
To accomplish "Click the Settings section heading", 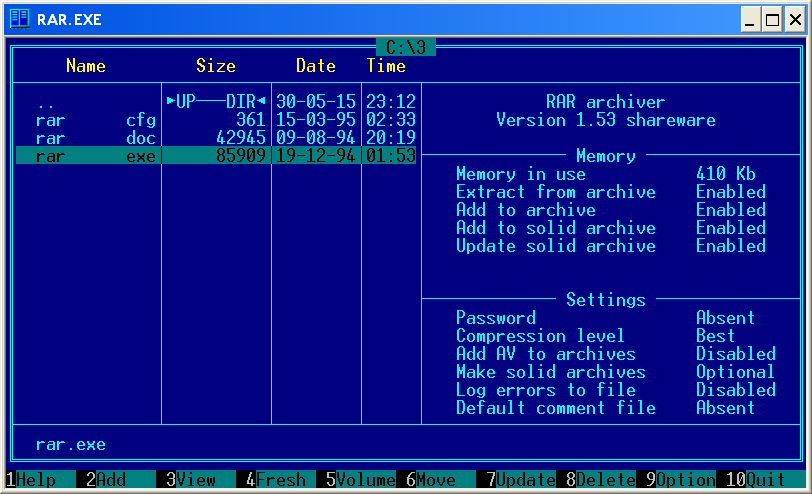I will click(x=606, y=299).
